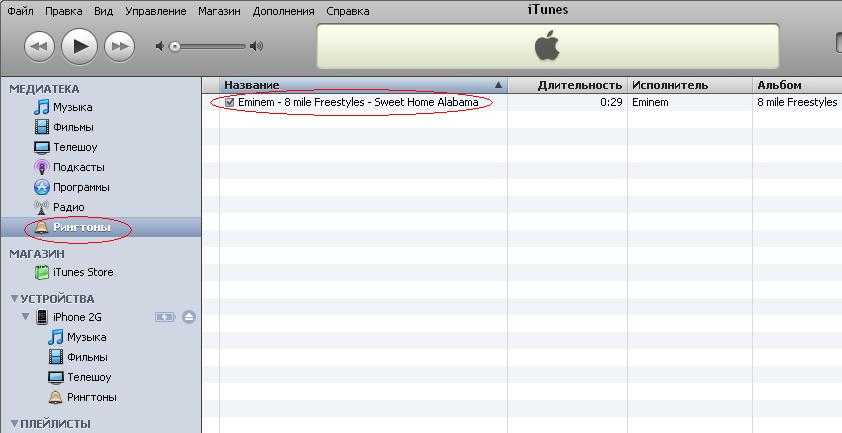This screenshot has height=433, width=842.
Task: Click the iPhone 2G battery indicator
Action: click(x=165, y=317)
